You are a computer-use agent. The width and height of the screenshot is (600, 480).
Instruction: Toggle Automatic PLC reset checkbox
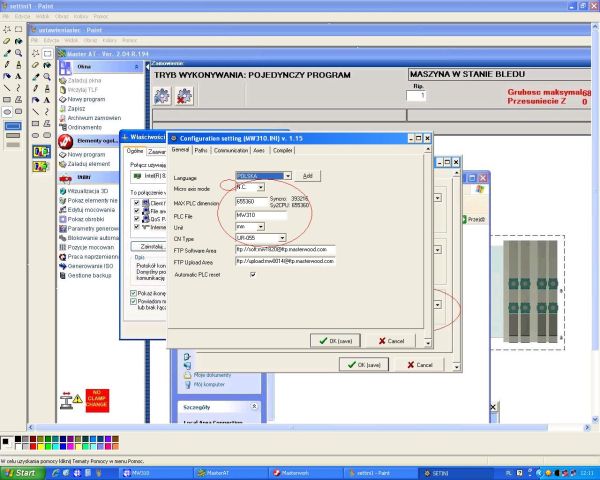253,274
